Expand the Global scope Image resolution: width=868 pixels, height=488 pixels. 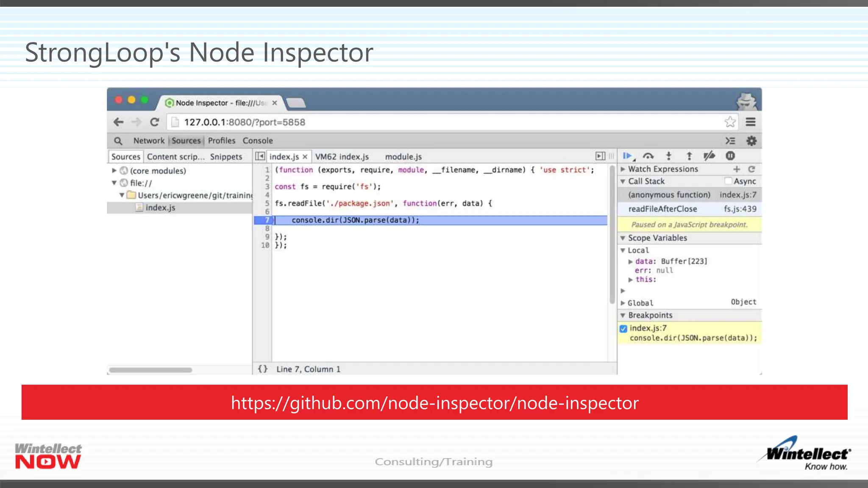pyautogui.click(x=623, y=303)
